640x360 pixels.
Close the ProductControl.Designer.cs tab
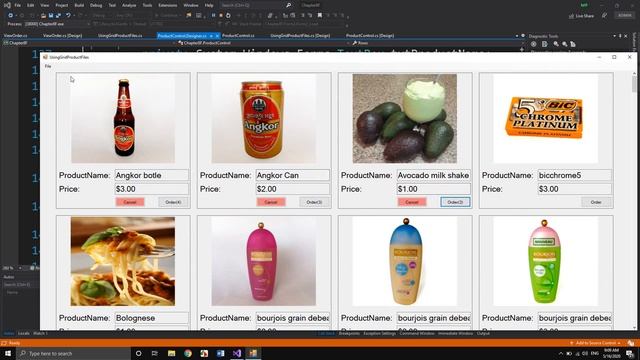tap(217, 36)
